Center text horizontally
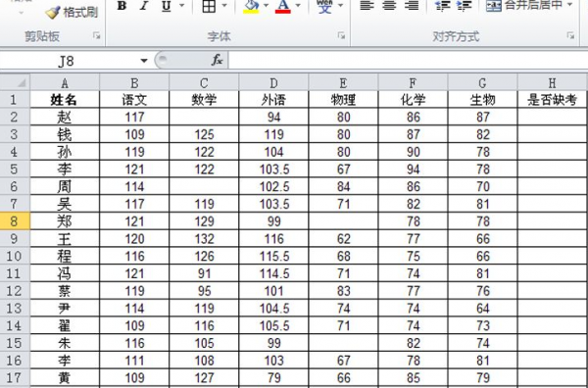This screenshot has width=588, height=388. 389,6
